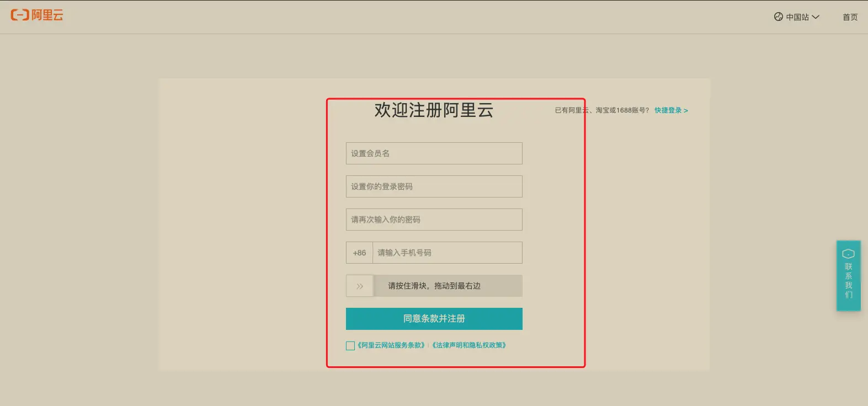Click the chat icon in 联系我们 widget
Viewport: 868px width, 406px height.
click(849, 254)
